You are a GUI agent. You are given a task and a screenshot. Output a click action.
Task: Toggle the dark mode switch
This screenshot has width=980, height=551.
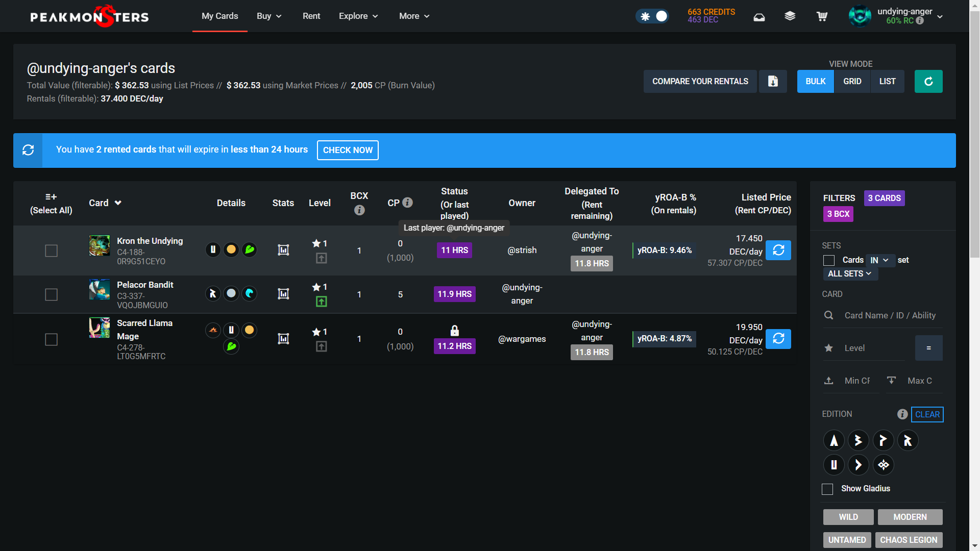(x=652, y=16)
